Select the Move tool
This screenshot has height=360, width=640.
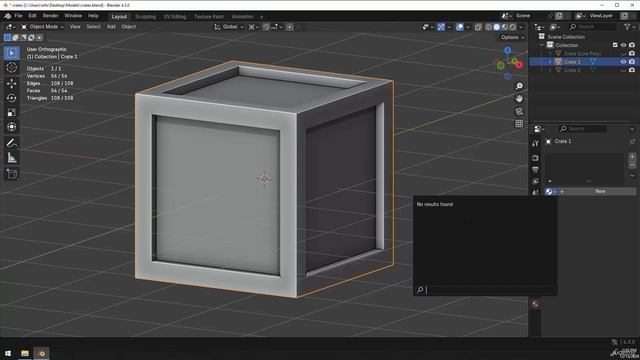[x=11, y=83]
